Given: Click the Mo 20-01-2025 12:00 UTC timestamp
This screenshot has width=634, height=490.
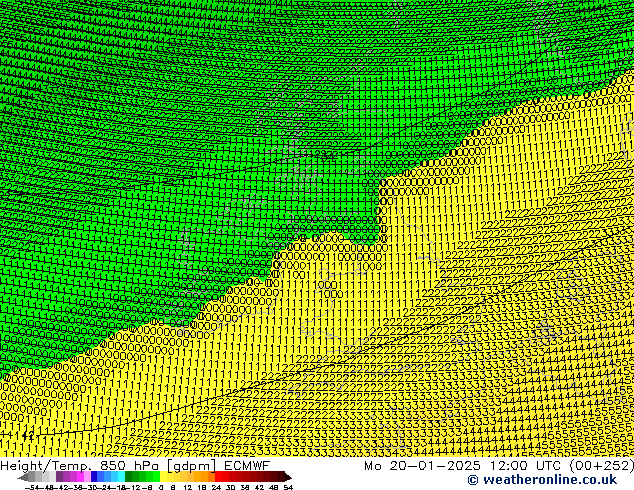Looking at the screenshot, I should click(x=499, y=466).
